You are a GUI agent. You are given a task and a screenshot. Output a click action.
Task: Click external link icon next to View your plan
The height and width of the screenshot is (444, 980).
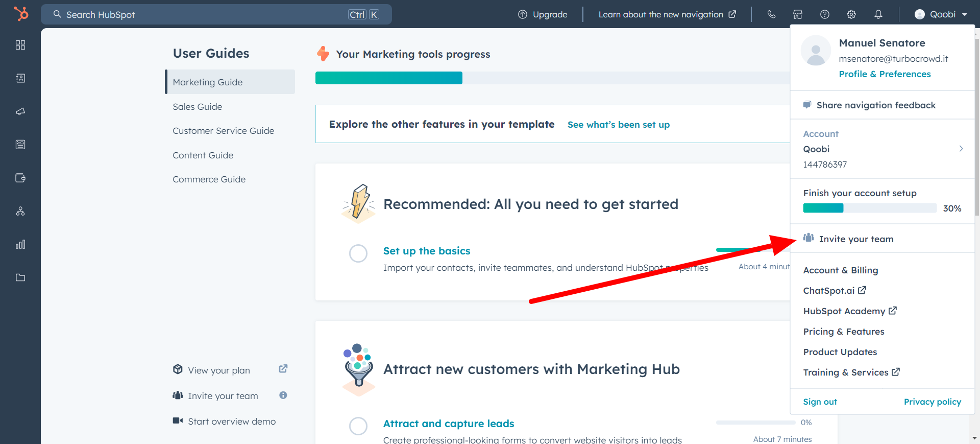click(x=283, y=369)
